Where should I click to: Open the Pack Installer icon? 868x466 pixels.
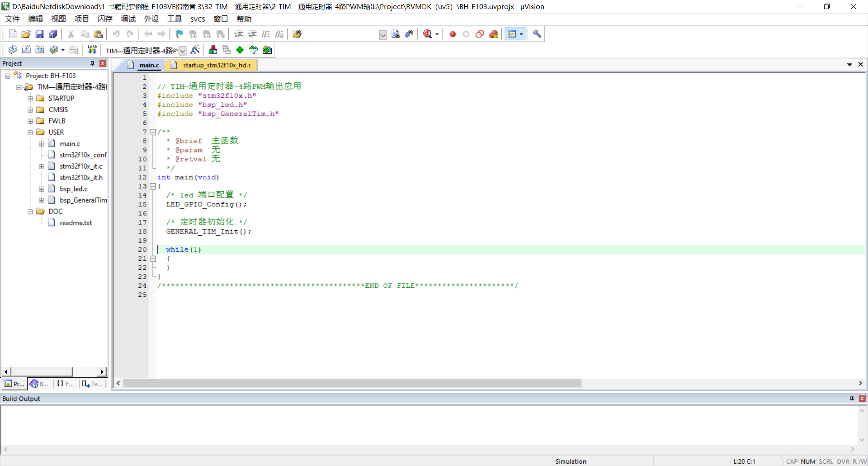tap(267, 50)
